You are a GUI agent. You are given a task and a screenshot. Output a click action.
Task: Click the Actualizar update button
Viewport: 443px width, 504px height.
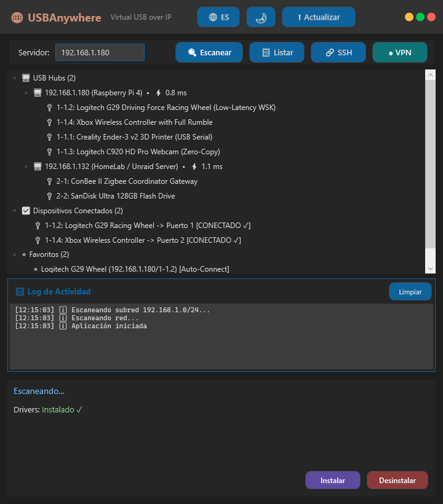319,17
